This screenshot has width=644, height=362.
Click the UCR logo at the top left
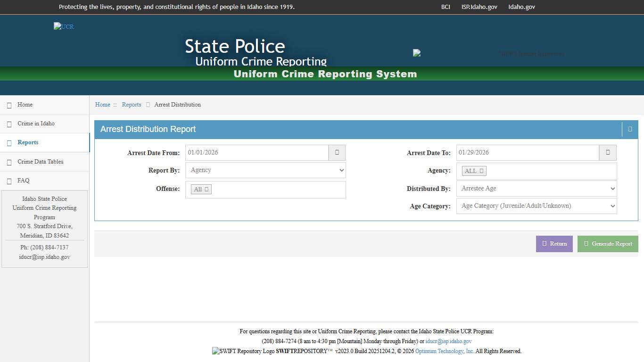pos(64,26)
